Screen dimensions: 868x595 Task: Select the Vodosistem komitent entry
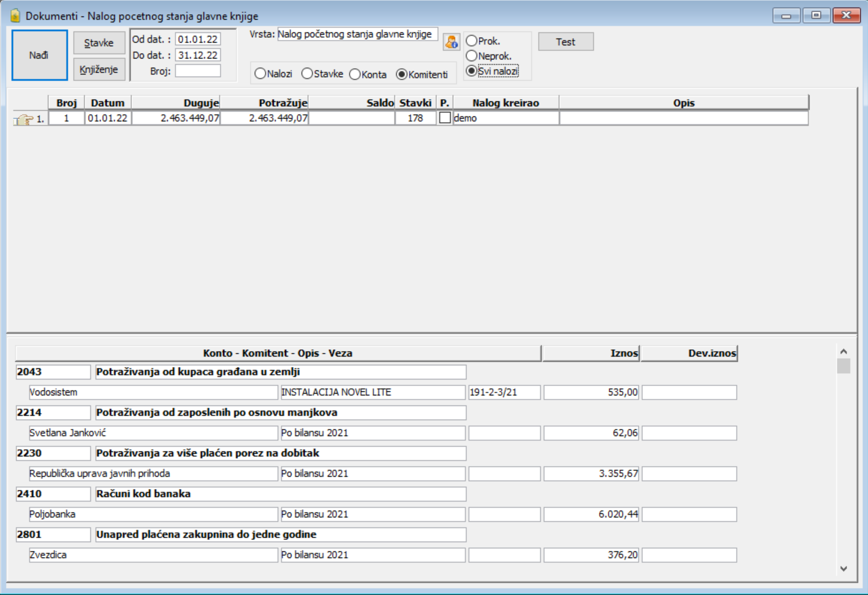[153, 392]
